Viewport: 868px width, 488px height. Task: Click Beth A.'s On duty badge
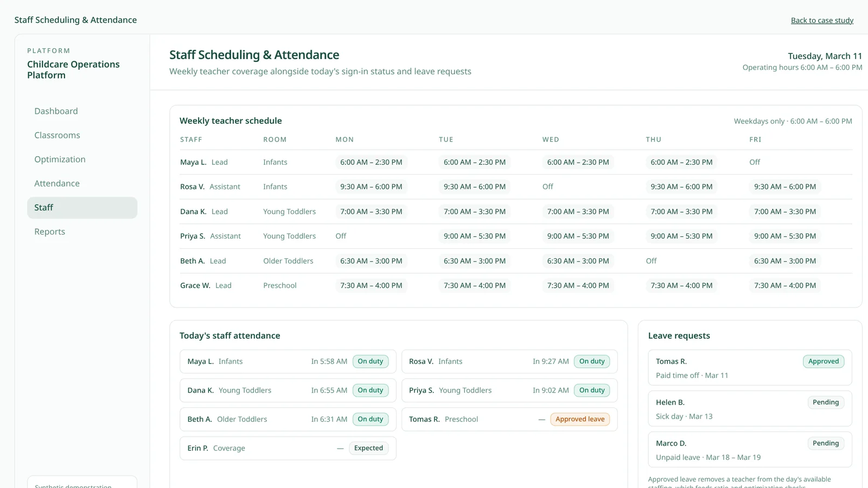click(x=371, y=419)
